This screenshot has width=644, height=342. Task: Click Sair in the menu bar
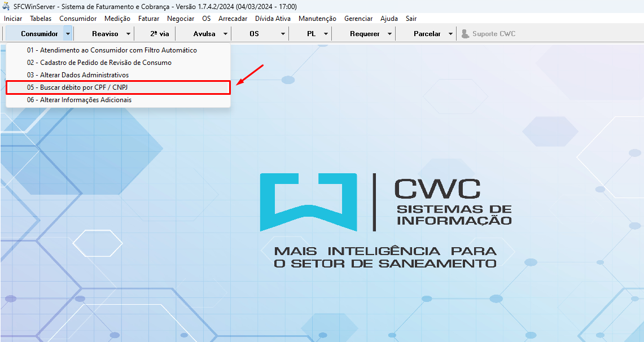(411, 18)
